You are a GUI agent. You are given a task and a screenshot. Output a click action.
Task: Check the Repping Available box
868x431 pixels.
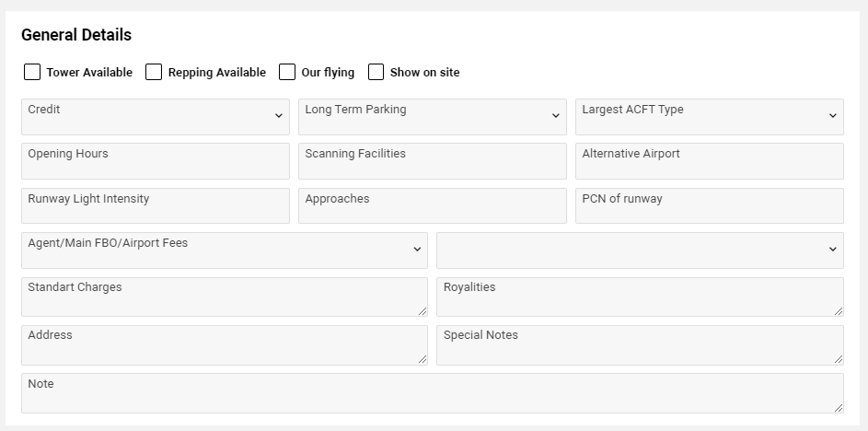coord(154,72)
